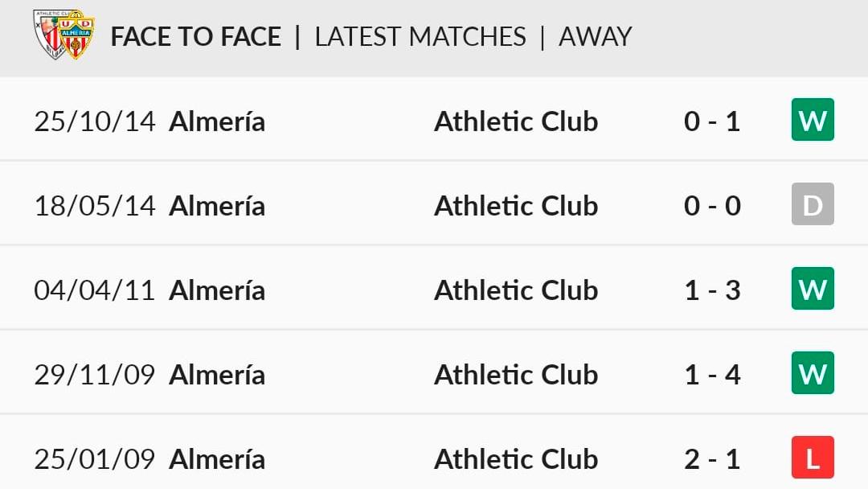Click Almería in the 25/10/14 row
The image size is (868, 489).
tap(217, 121)
